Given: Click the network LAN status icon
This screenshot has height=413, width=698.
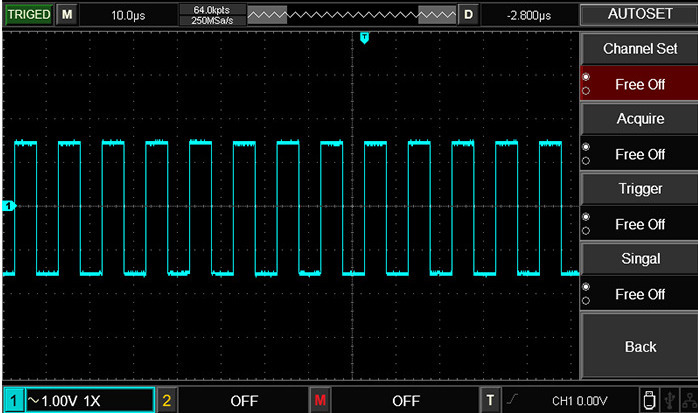Looking at the screenshot, I should tap(689, 401).
